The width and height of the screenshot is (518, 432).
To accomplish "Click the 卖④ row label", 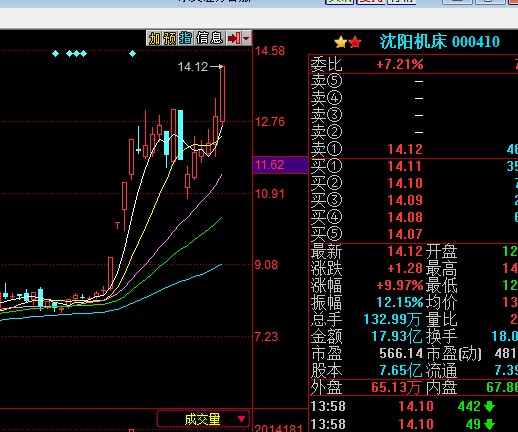I will coord(326,98).
